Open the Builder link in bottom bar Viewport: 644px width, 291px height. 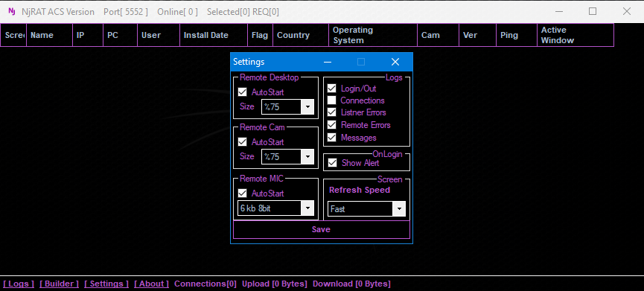point(59,284)
